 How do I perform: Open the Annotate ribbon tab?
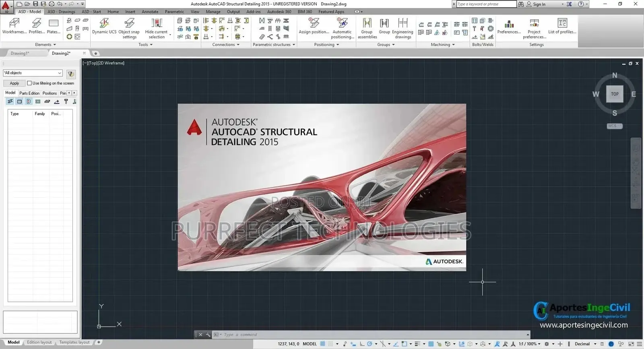[x=150, y=12]
